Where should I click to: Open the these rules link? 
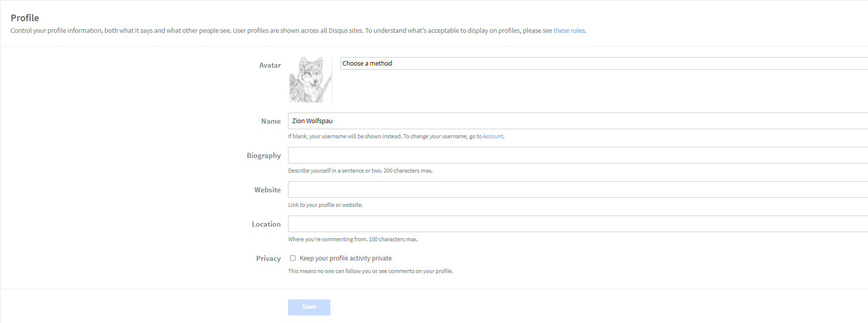[569, 31]
